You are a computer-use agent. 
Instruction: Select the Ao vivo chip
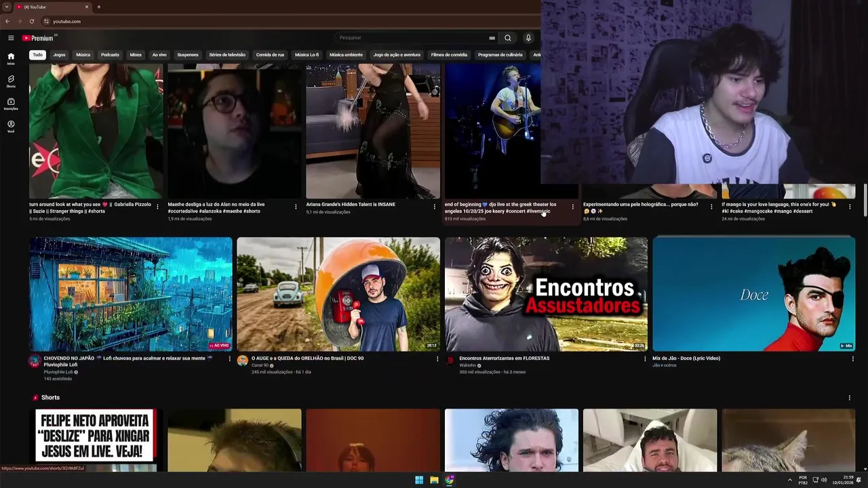(x=159, y=55)
